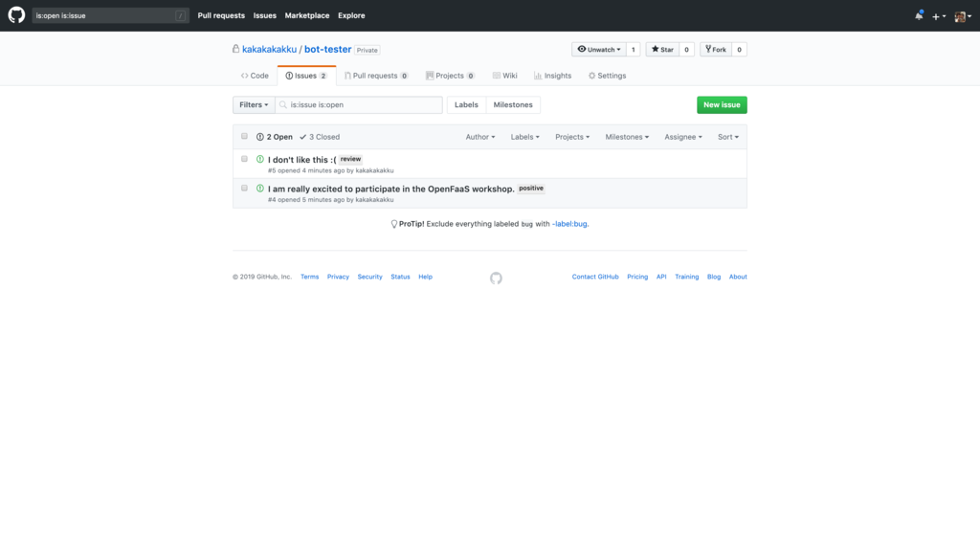Click the stargazers count next to Star
The height and width of the screenshot is (535, 980).
point(686,50)
